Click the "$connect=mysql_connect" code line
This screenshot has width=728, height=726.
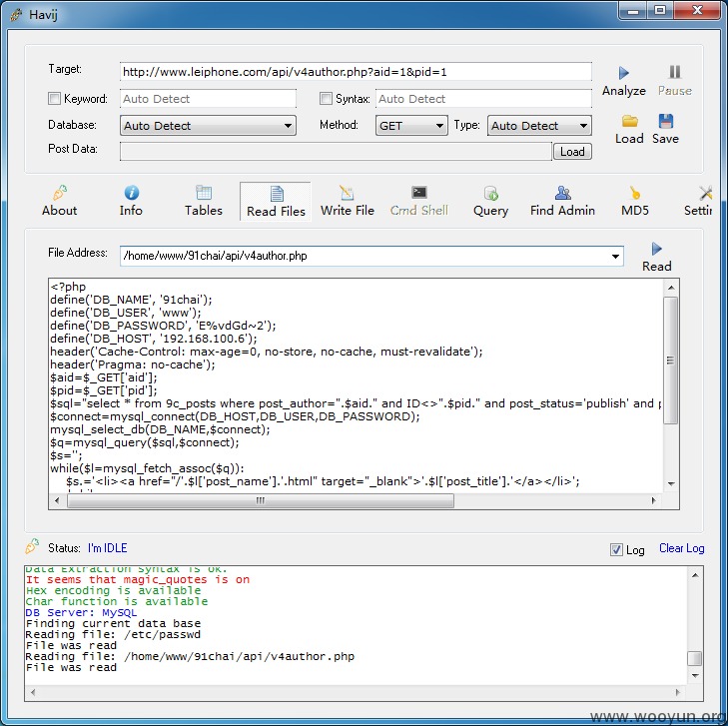[235, 416]
